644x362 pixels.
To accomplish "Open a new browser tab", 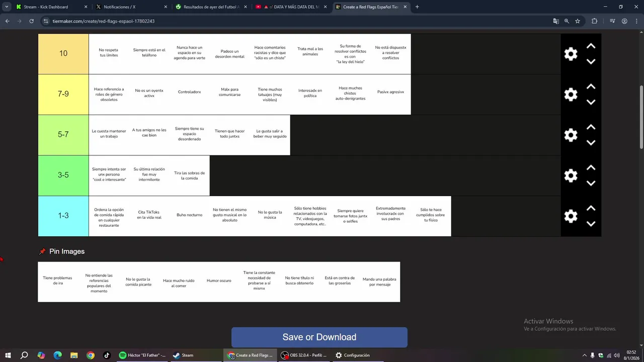I will click(x=417, y=7).
